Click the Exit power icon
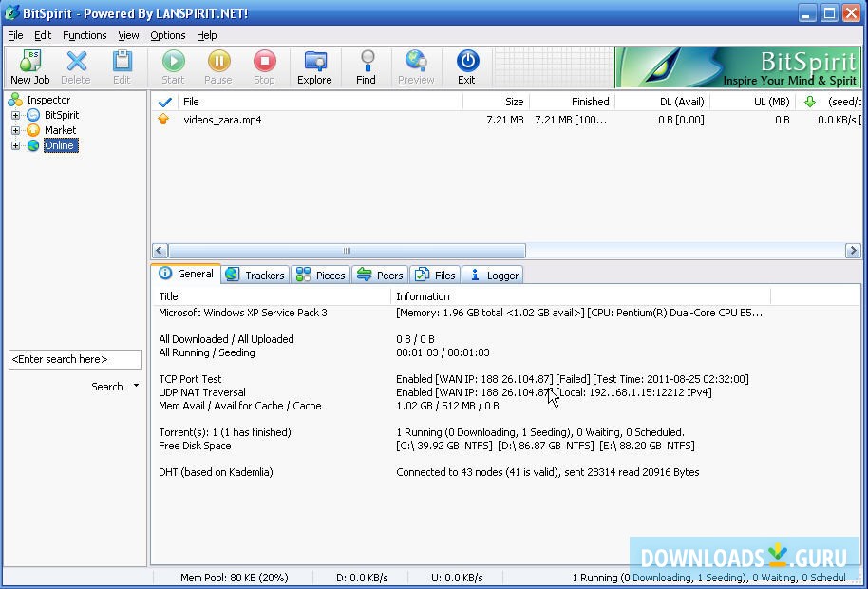 pos(466,61)
